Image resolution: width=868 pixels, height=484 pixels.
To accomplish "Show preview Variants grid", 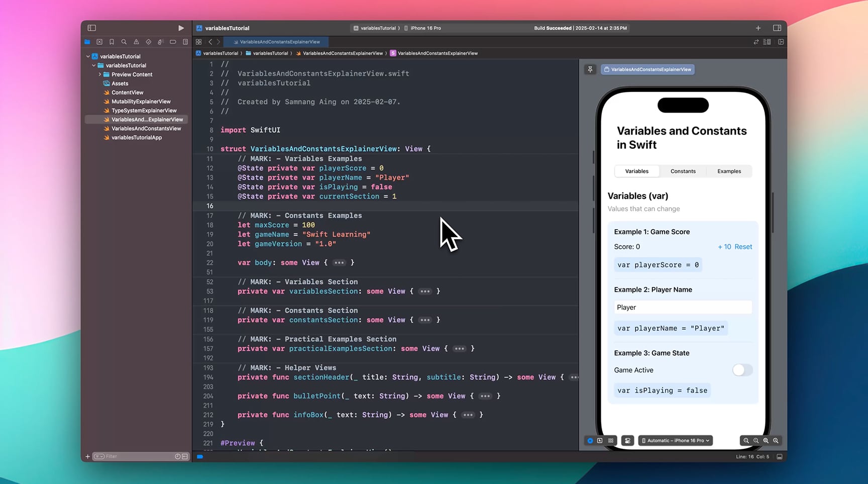I will click(611, 441).
